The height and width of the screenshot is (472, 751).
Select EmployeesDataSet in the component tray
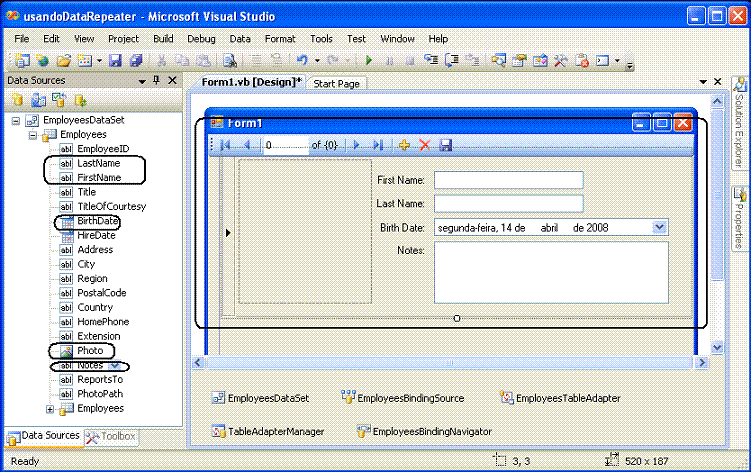[260, 398]
